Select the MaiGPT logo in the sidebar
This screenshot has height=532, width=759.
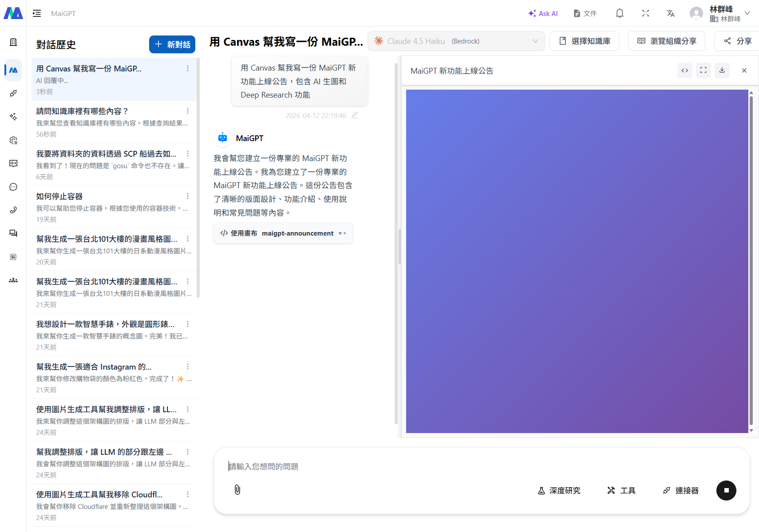click(13, 70)
